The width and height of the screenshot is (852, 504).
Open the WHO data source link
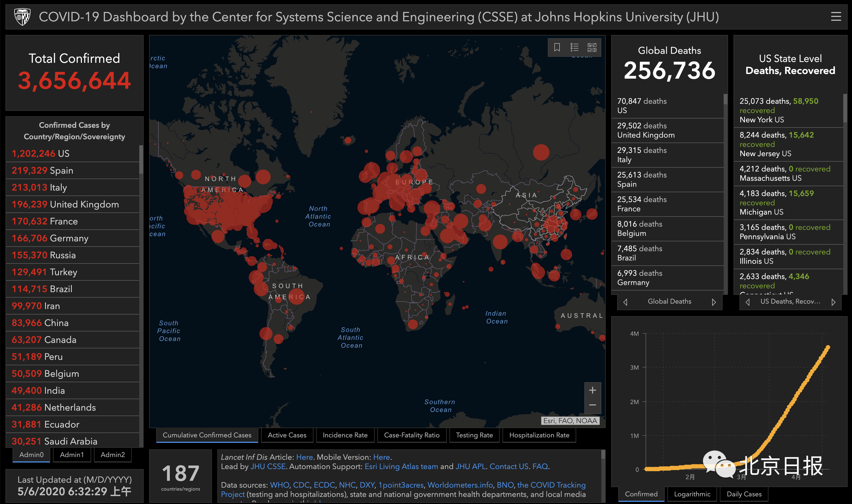click(280, 485)
